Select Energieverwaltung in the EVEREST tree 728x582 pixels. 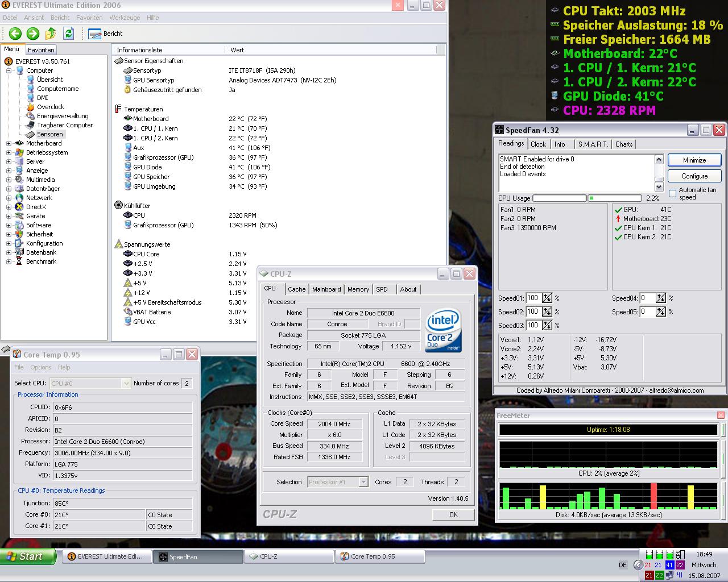63,116
